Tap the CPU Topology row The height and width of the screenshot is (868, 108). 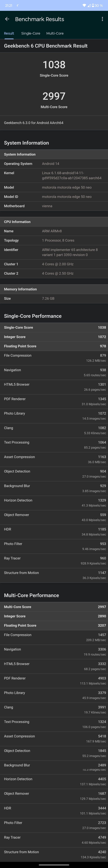[x=54, y=240]
